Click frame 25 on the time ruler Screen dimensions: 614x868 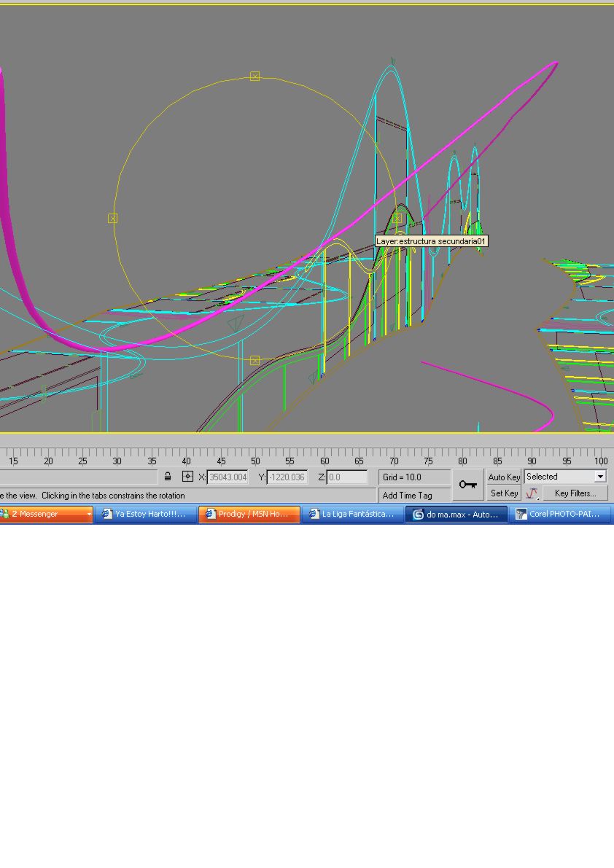coord(82,461)
